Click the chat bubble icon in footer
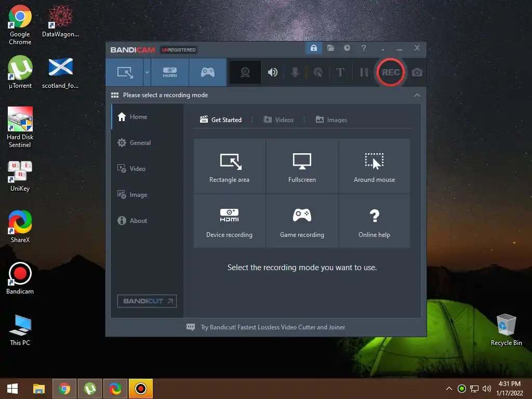Screen dimensions: 532x399 coord(190,327)
